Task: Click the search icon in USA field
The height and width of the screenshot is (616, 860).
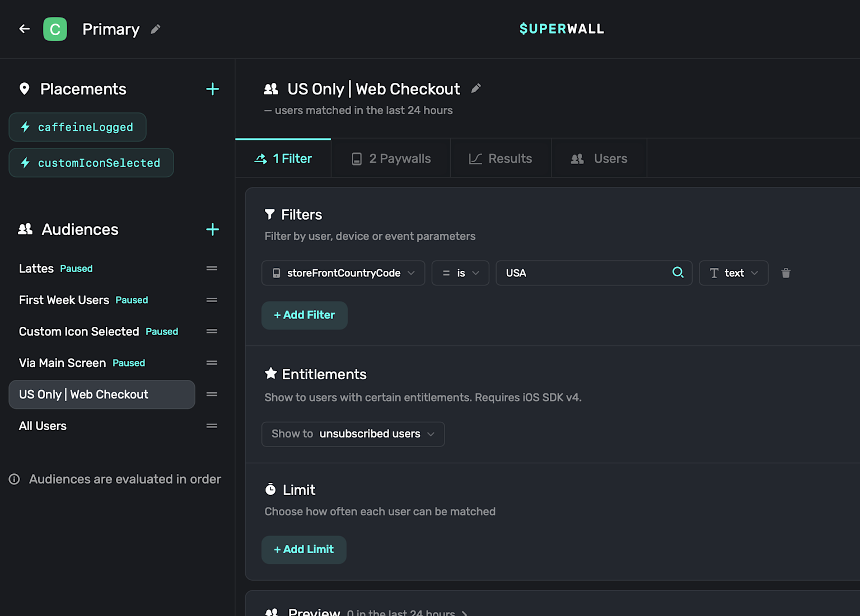Action: click(x=677, y=272)
